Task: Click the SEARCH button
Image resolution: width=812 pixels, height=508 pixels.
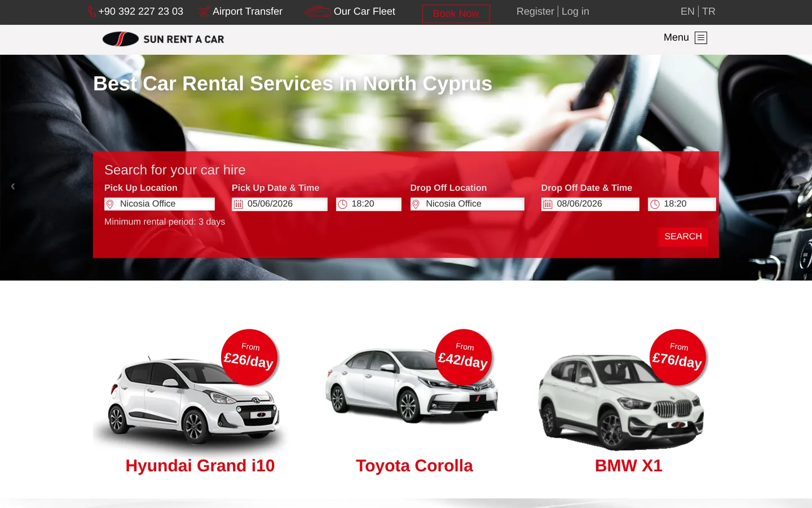Action: [683, 237]
